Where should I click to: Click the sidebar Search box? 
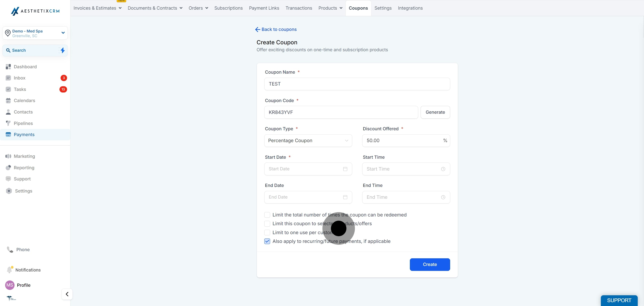point(35,50)
